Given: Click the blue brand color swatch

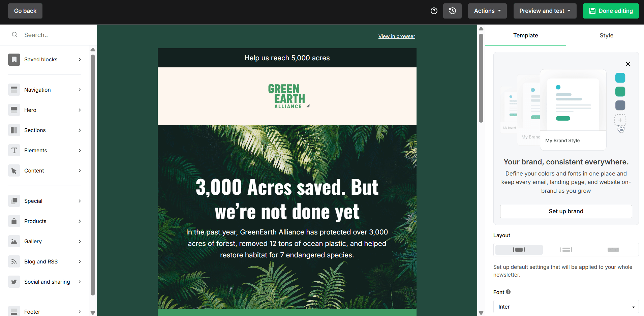Looking at the screenshot, I should 620,78.
